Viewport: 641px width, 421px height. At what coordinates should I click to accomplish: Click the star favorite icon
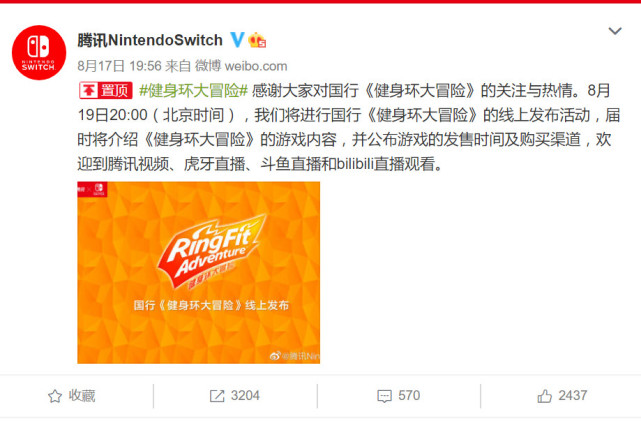pyautogui.click(x=55, y=396)
